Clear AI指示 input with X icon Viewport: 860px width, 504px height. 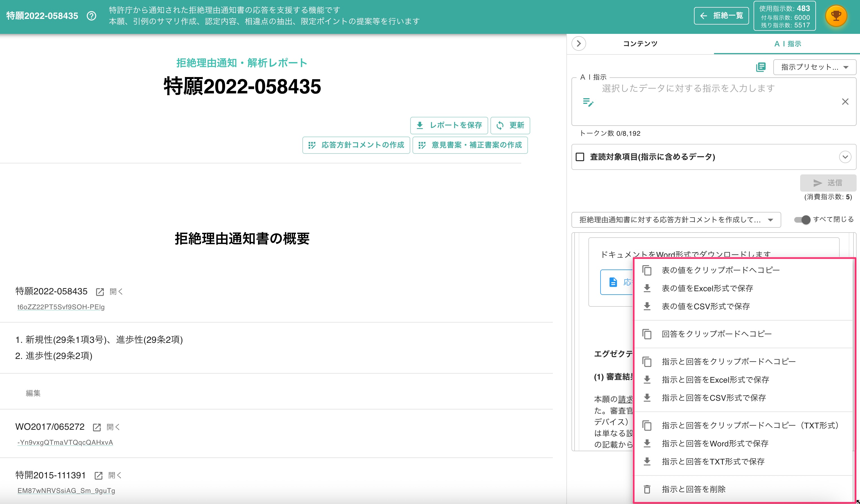pos(845,102)
